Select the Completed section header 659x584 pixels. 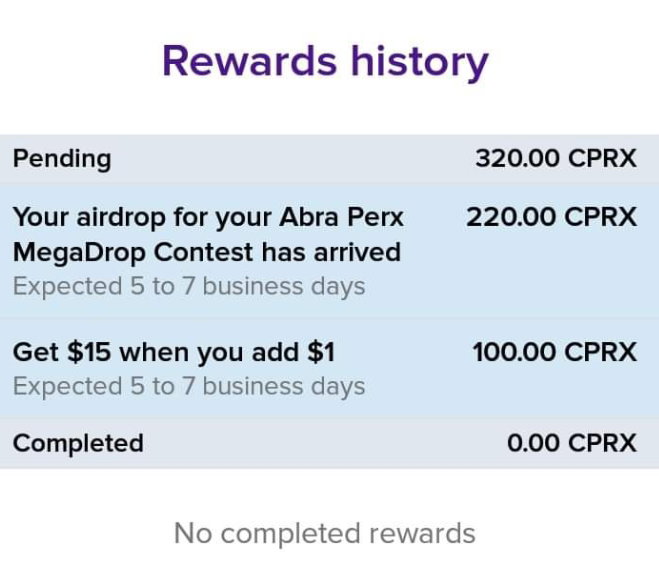pos(330,443)
